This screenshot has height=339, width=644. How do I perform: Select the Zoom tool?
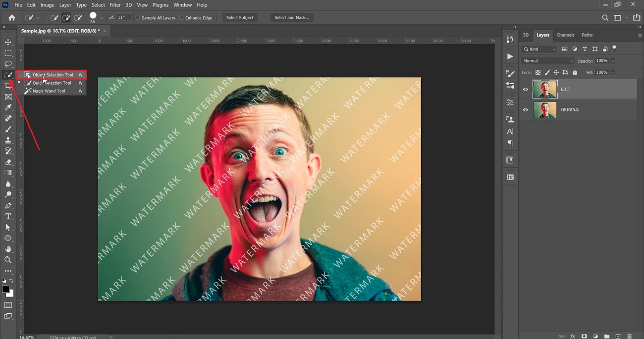pos(8,260)
